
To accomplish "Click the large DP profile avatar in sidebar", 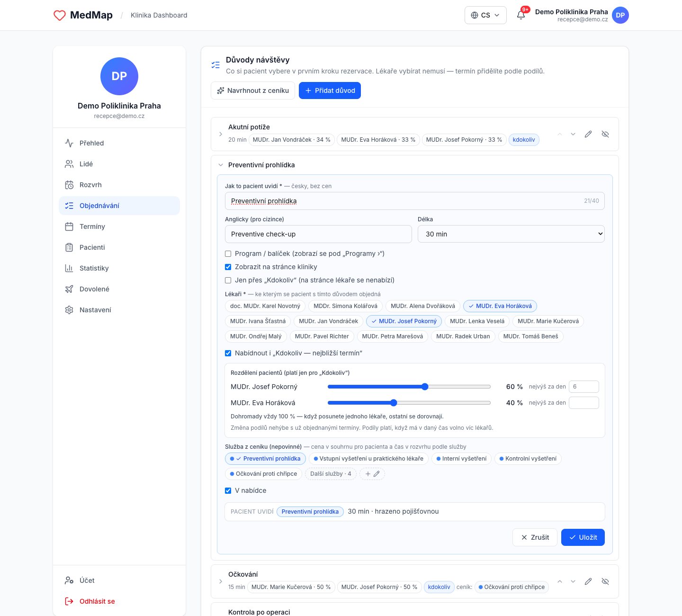I will point(119,76).
